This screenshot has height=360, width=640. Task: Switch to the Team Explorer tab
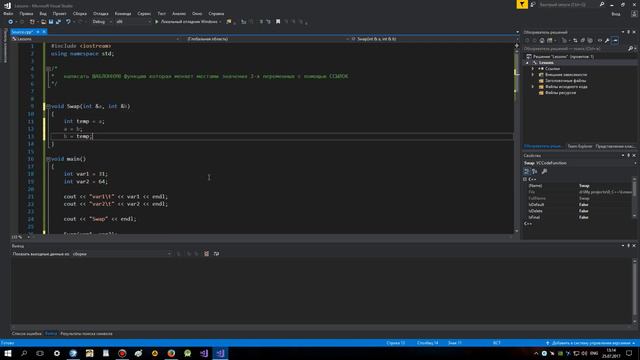580,146
